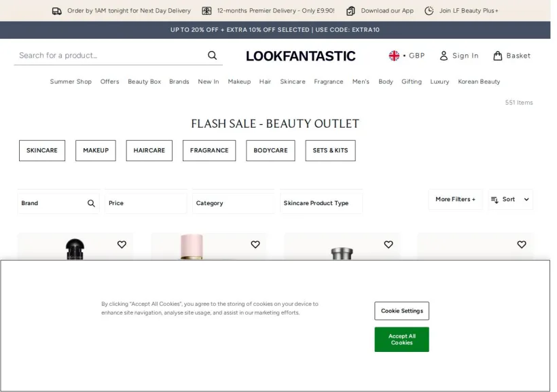
Task: Click the search magnifier icon in header
Action: coord(212,56)
